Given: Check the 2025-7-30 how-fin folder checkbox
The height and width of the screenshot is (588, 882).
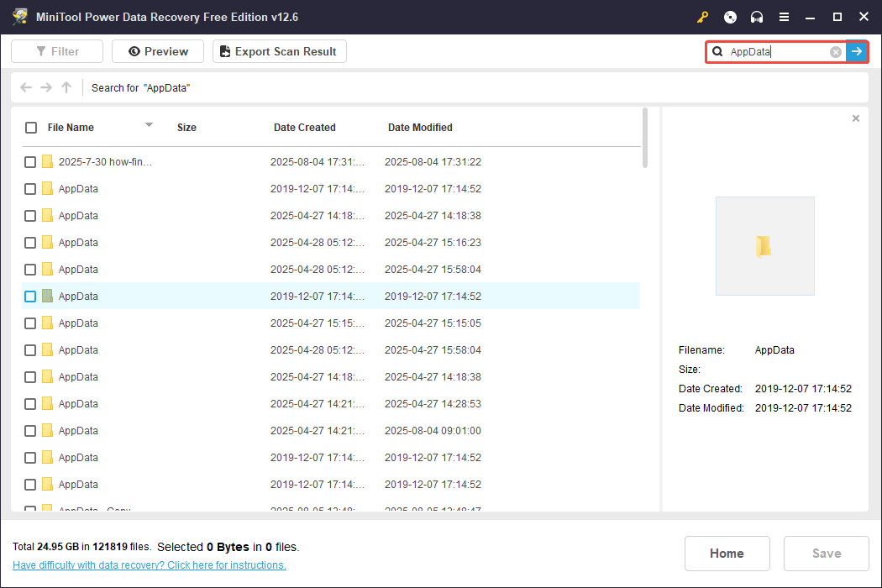Looking at the screenshot, I should (29, 161).
